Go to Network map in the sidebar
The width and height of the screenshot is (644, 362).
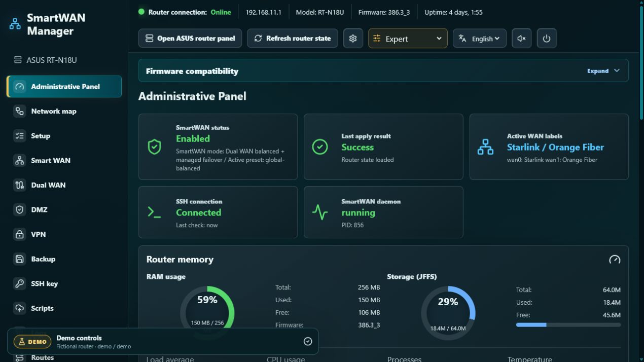click(x=64, y=111)
